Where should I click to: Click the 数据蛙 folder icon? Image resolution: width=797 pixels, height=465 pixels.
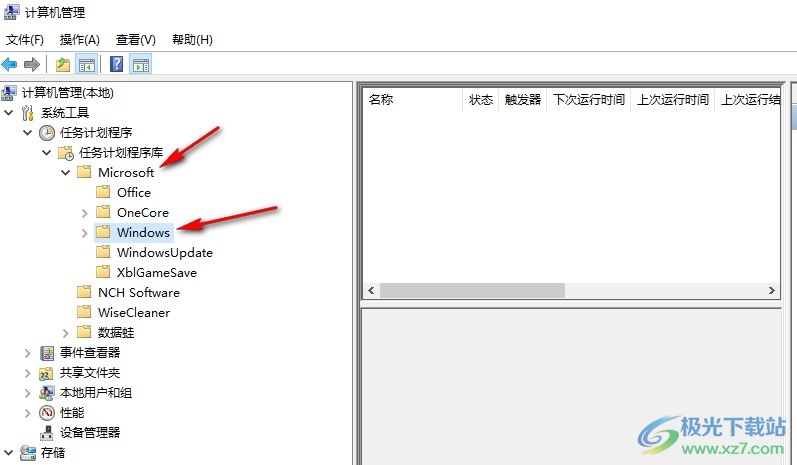(84, 332)
